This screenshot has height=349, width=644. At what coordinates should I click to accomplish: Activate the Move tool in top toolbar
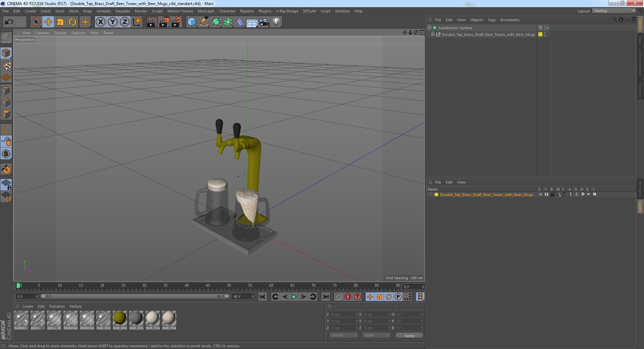coord(48,22)
